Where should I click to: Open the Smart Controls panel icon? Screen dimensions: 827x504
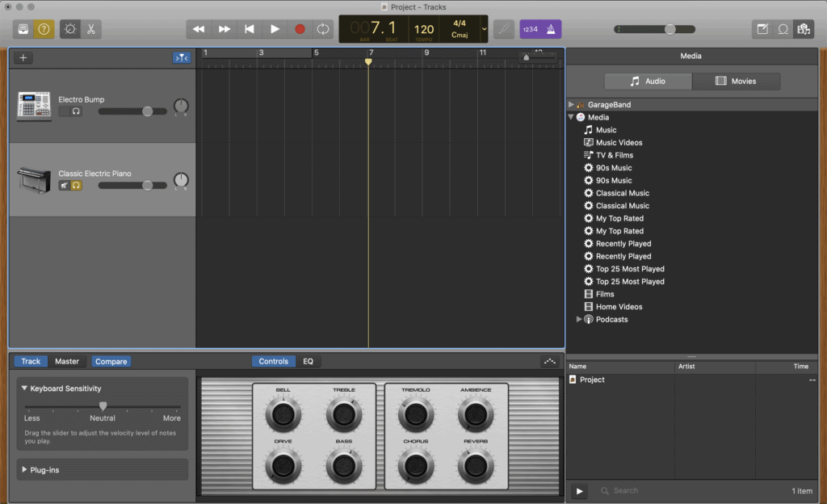coord(69,29)
